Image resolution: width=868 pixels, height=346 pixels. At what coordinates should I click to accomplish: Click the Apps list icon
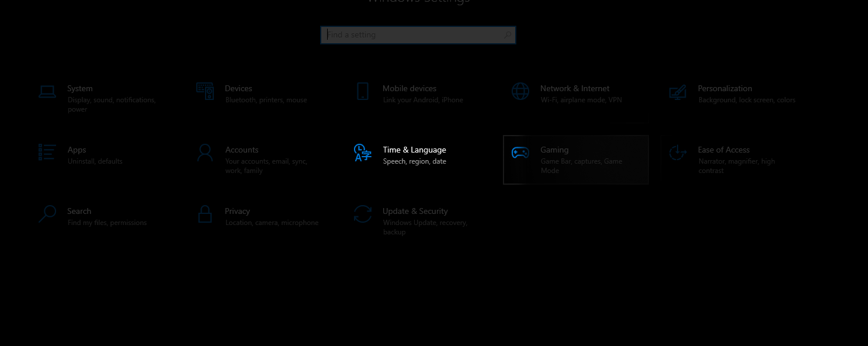point(47,153)
